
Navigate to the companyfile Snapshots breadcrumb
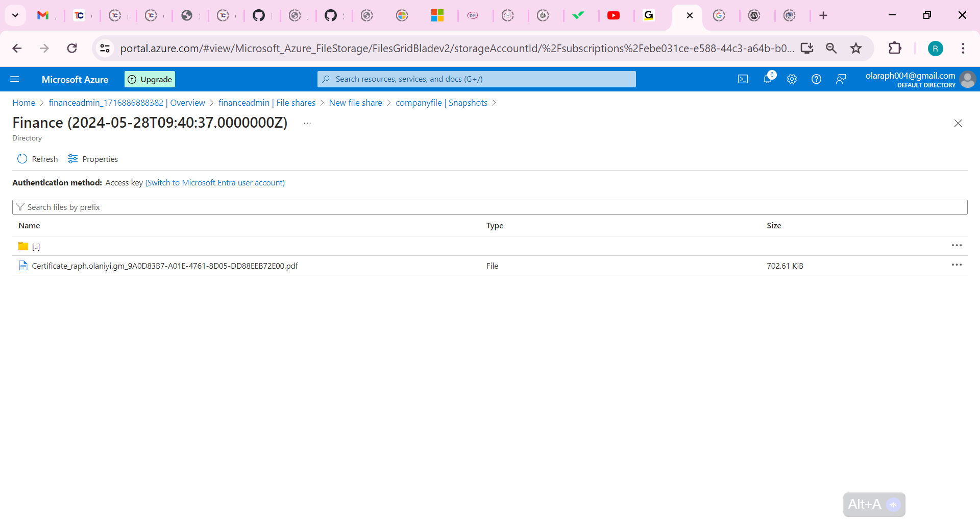pos(441,103)
